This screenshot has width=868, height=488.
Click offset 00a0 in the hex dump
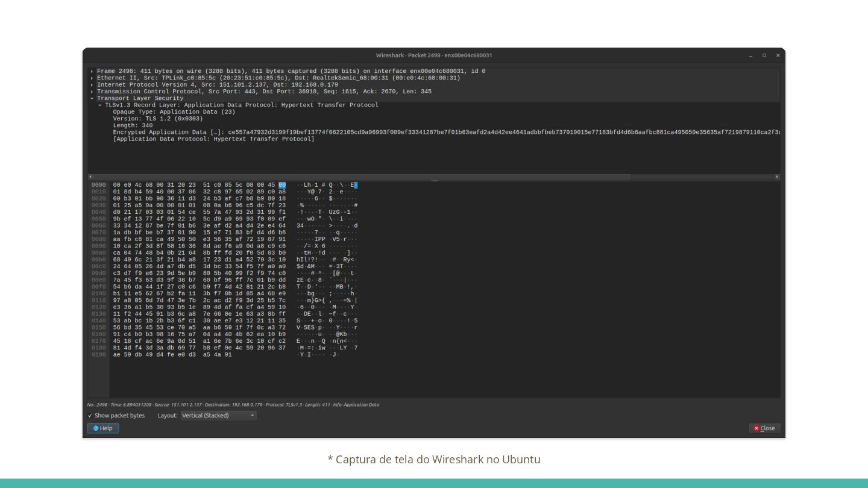point(98,253)
